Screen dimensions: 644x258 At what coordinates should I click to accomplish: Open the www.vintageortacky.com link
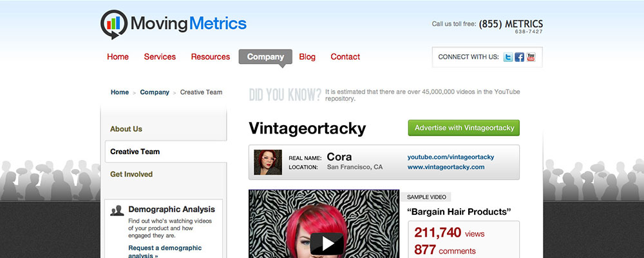(446, 167)
